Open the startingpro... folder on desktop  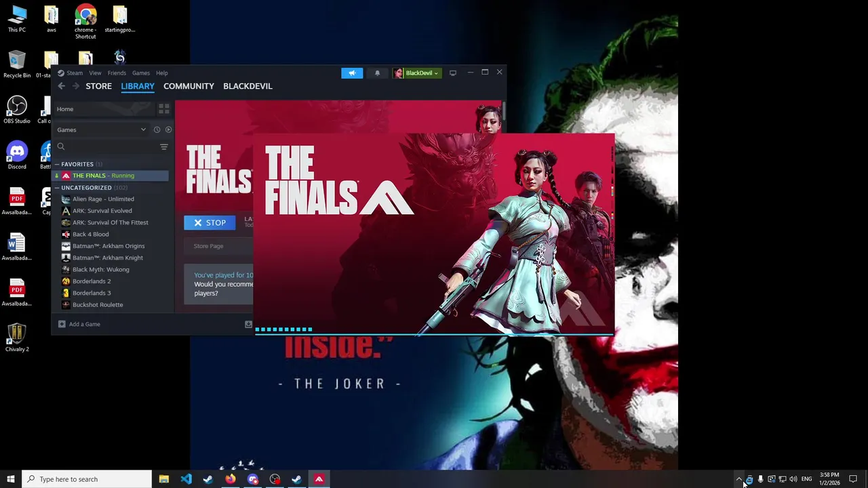click(119, 19)
